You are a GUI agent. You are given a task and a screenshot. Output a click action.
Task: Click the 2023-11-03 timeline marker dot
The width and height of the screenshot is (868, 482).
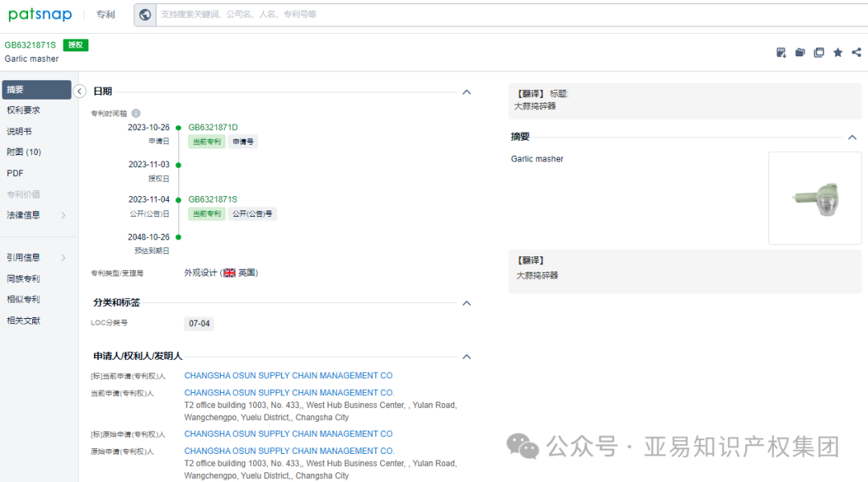coord(178,165)
